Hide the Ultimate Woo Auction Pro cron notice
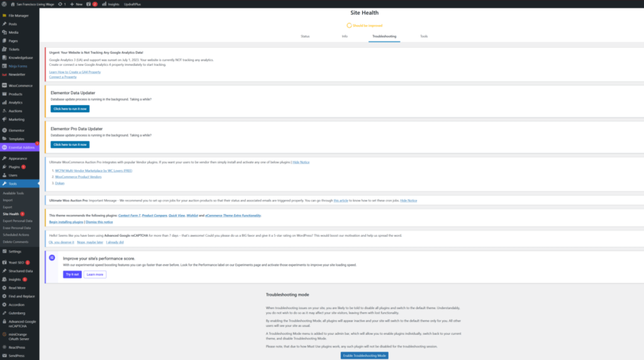644x360 pixels. click(408, 200)
